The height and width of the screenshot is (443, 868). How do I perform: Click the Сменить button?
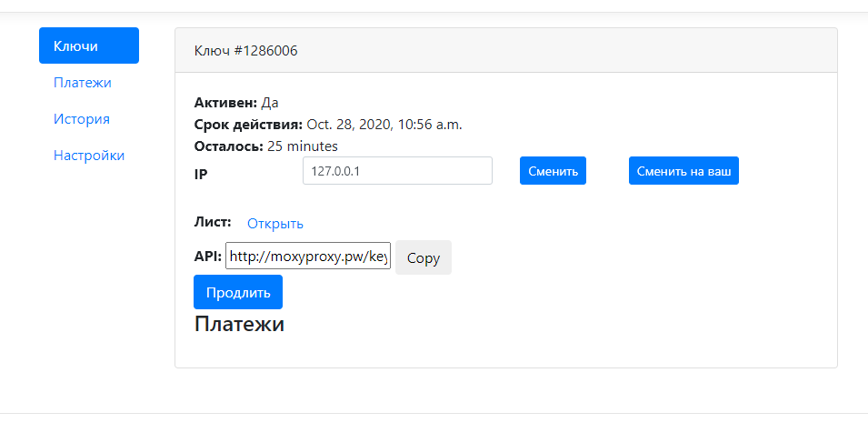553,170
